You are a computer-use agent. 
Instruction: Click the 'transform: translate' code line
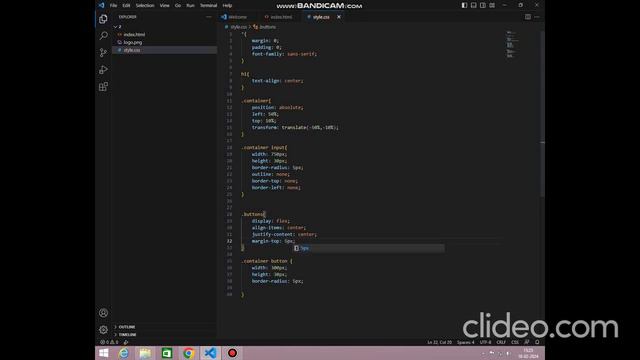295,127
